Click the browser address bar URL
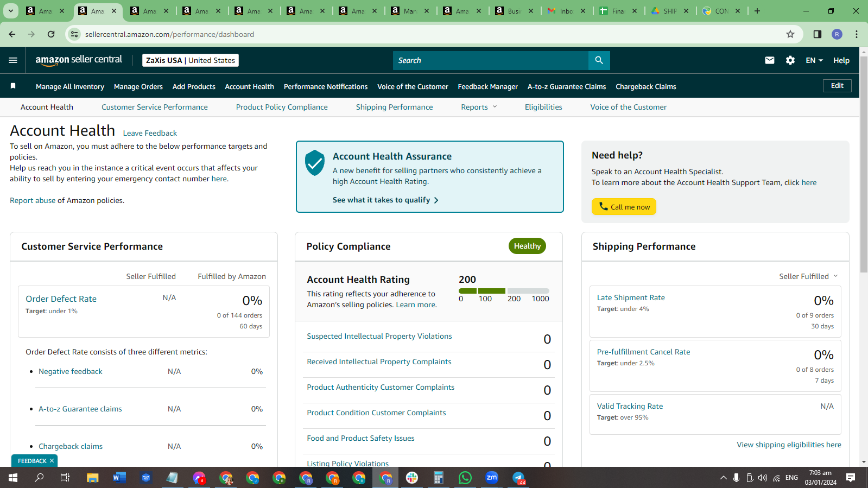The image size is (868, 488). point(169,34)
